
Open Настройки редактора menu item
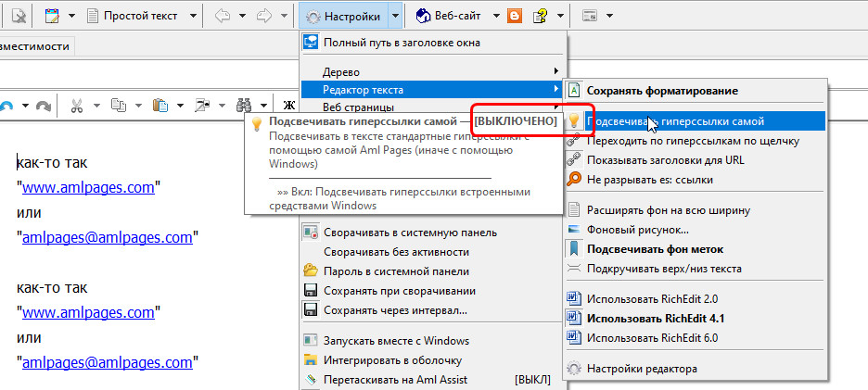tap(696, 369)
